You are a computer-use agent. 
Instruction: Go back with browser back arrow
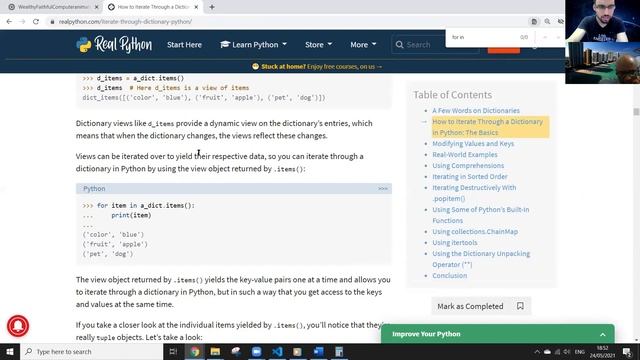(x=9, y=22)
